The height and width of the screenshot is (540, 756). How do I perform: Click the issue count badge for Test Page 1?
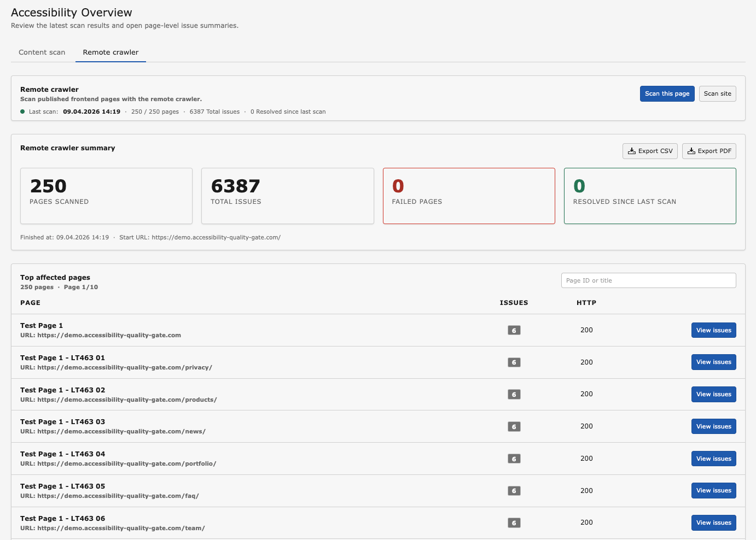(514, 330)
